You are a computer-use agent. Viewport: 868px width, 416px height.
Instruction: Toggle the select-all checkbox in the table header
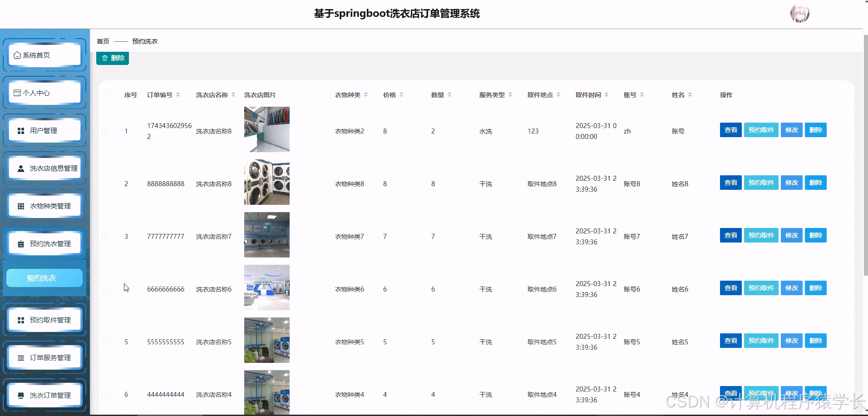click(x=105, y=95)
